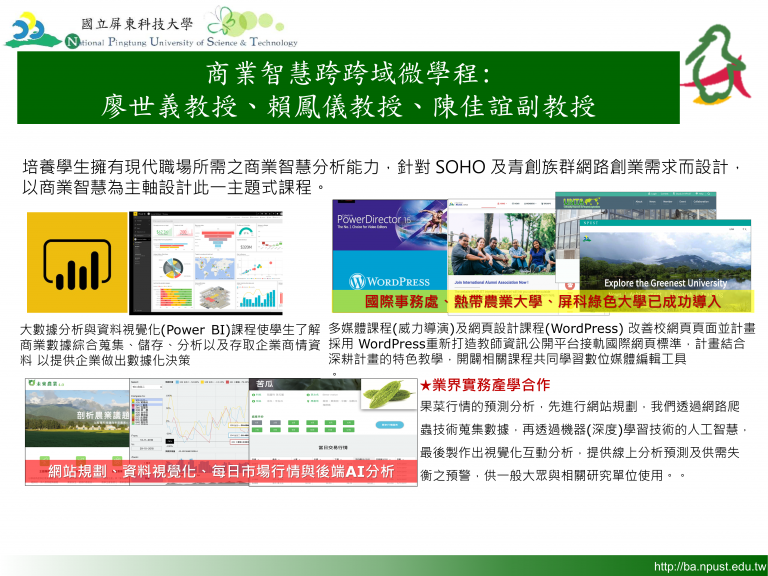Open the 剖析農業議題 website screenshot
The height and width of the screenshot is (576, 768).
[77, 431]
